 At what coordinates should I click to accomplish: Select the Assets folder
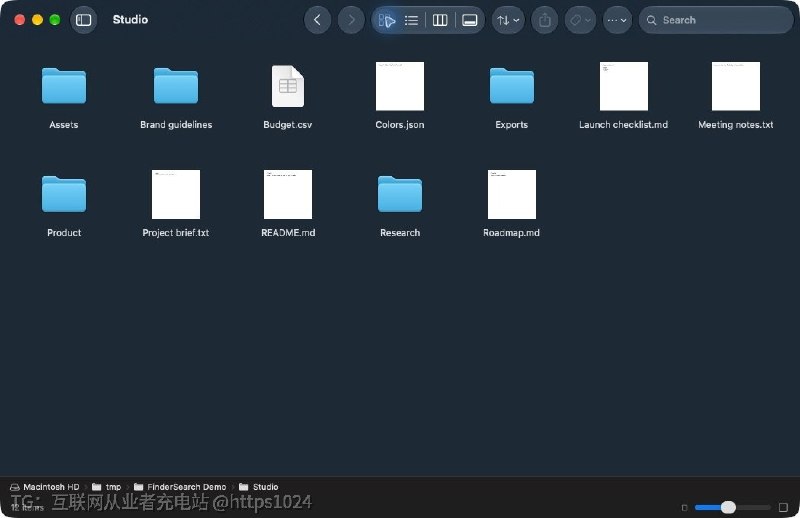pyautogui.click(x=64, y=86)
